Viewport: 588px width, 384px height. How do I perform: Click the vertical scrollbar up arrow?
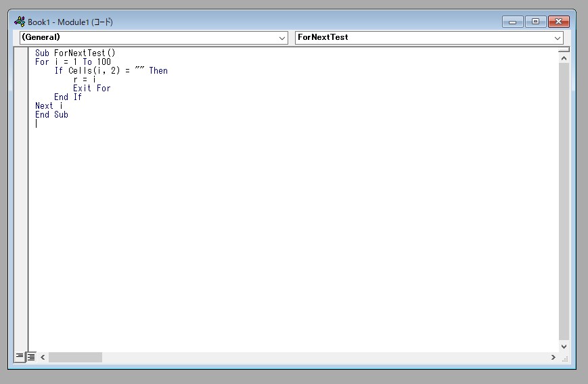tap(564, 58)
